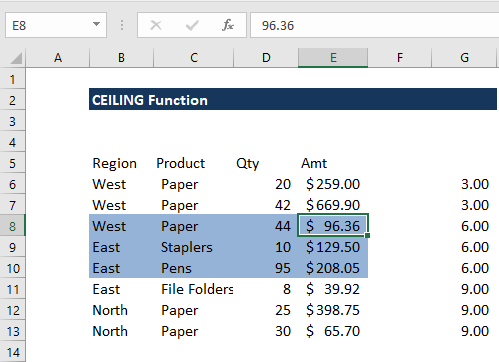Click quantity cell showing 10

point(266,247)
